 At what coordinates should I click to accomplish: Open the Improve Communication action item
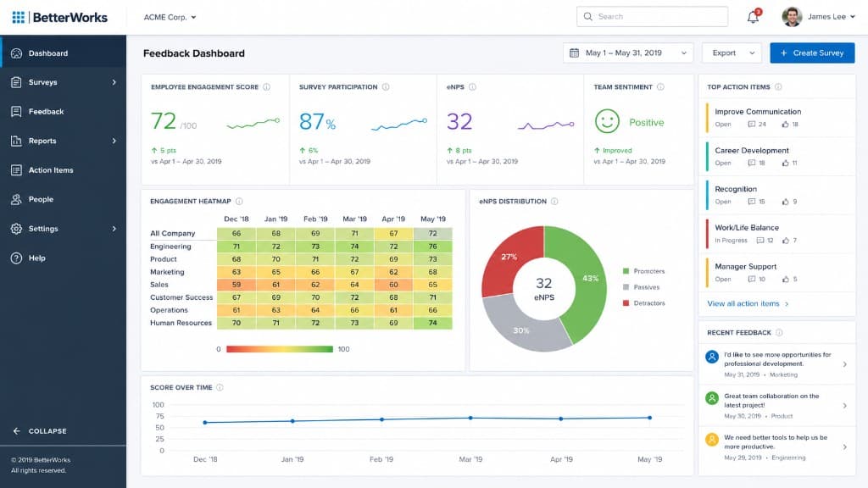[777, 117]
